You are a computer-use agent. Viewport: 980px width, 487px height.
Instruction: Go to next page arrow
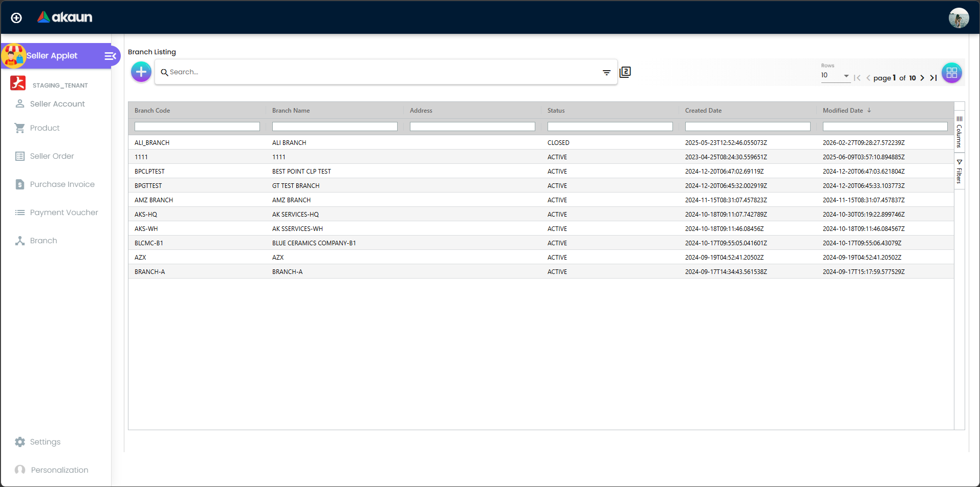922,78
